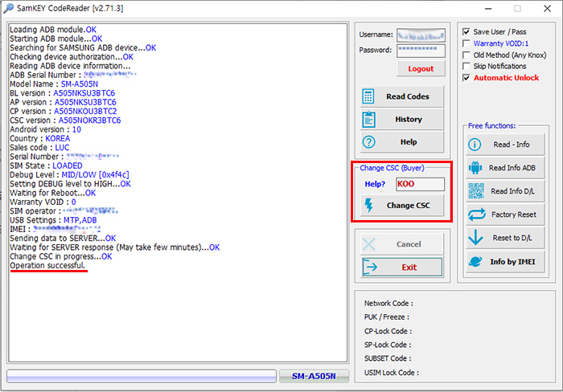Click the QR code icon on Read Info D/L

pyautogui.click(x=476, y=191)
